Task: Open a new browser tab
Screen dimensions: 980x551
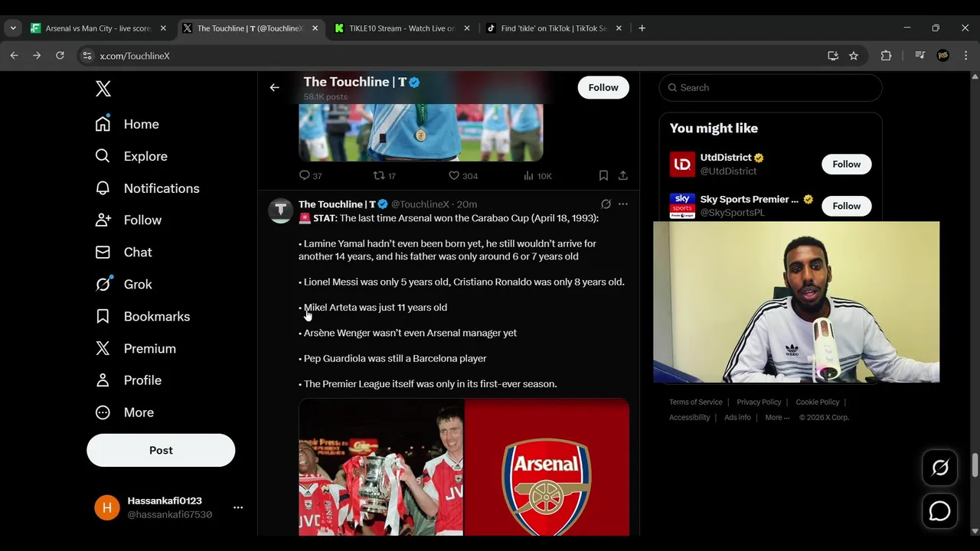Action: click(642, 28)
